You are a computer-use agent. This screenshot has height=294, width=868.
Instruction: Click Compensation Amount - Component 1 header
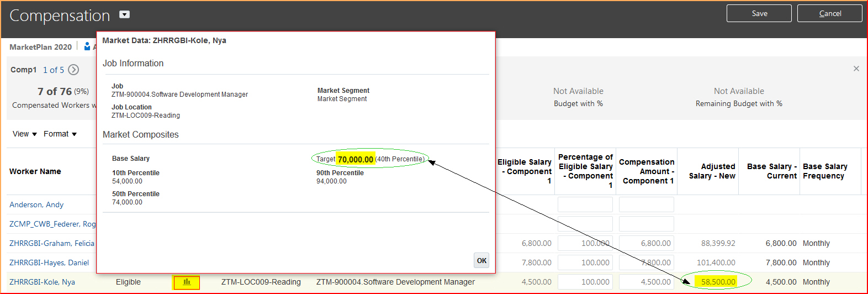pos(647,171)
